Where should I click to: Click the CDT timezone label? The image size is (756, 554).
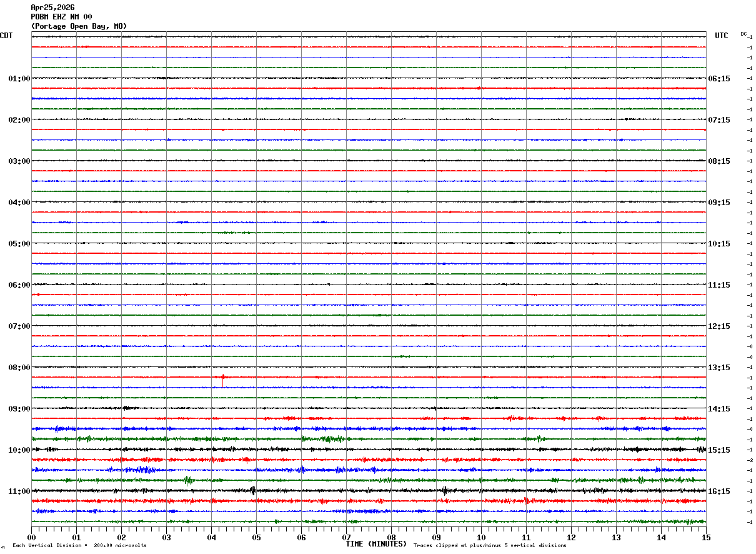coord(6,36)
